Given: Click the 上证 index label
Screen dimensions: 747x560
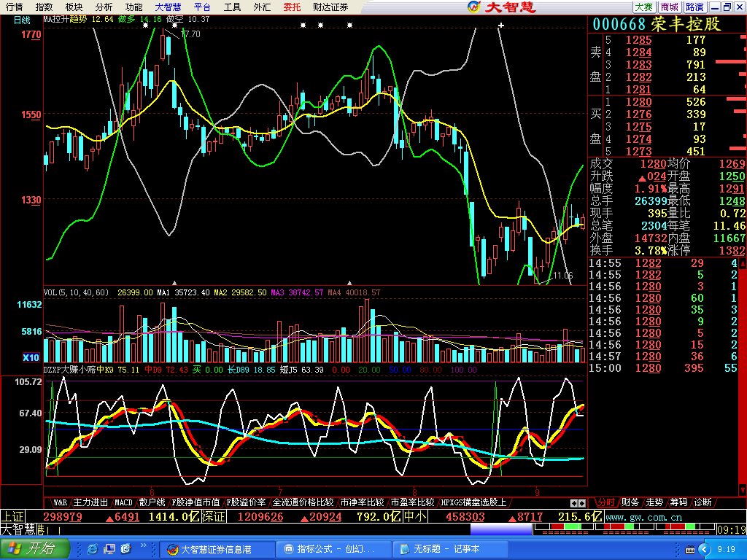Looking at the screenshot, I should pyautogui.click(x=12, y=517).
